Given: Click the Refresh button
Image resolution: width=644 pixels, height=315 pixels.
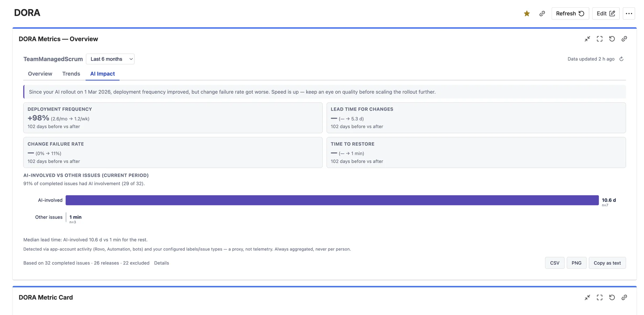Looking at the screenshot, I should point(570,13).
